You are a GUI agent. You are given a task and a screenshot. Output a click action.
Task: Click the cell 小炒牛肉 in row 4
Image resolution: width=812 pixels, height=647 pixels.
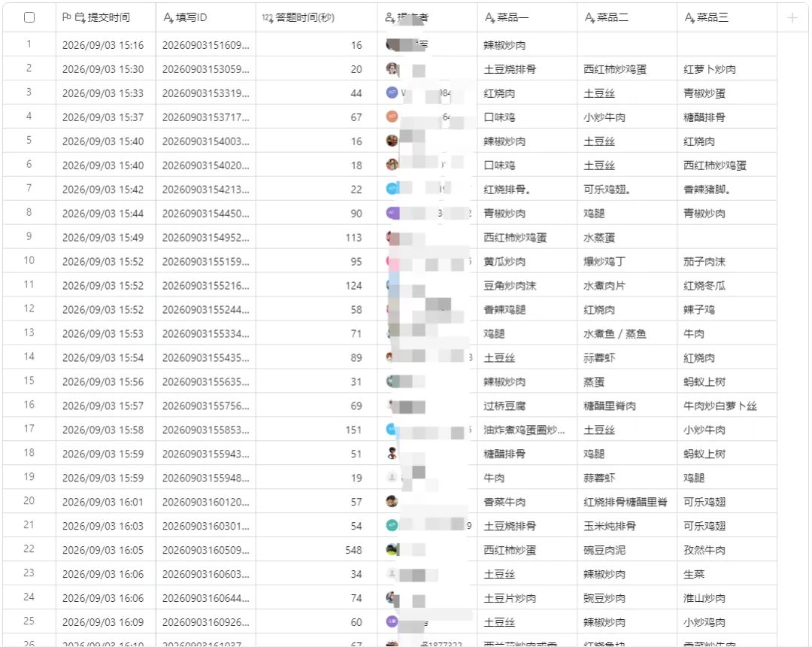click(x=627, y=117)
